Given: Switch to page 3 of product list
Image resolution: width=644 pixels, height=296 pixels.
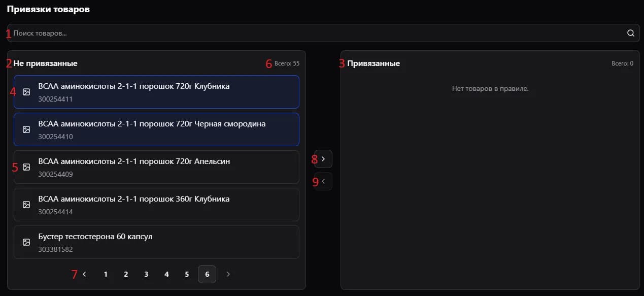Looking at the screenshot, I should (x=146, y=274).
